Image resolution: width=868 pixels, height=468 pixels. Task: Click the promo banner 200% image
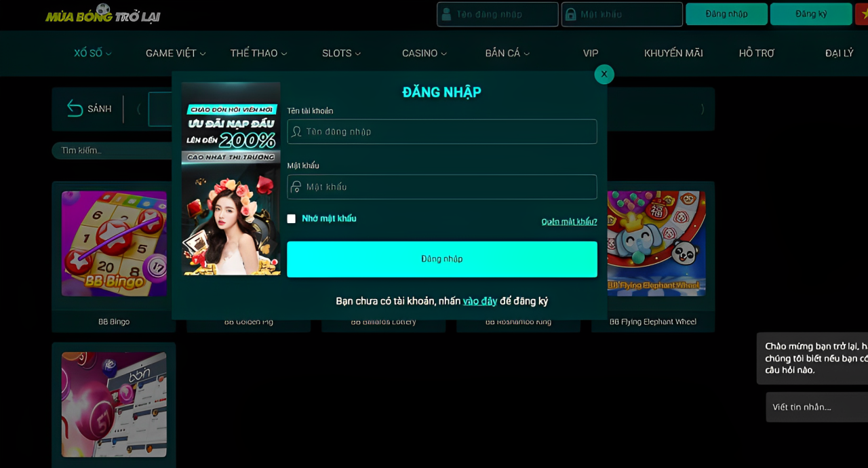point(231,178)
